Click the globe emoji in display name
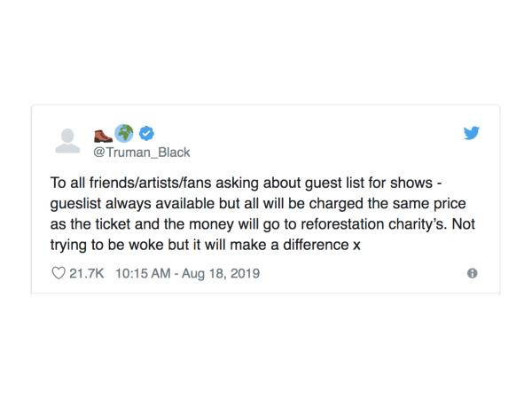This screenshot has height=399, width=532. click(x=124, y=133)
